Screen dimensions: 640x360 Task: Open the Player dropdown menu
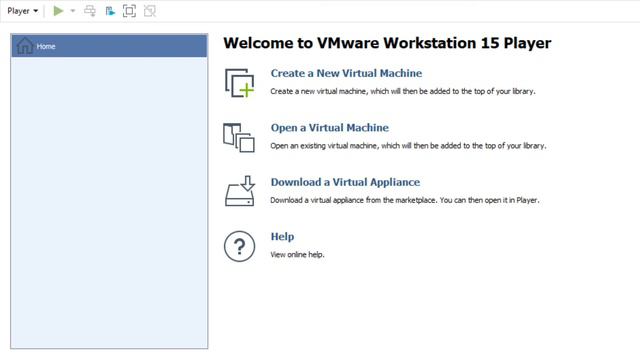click(22, 11)
